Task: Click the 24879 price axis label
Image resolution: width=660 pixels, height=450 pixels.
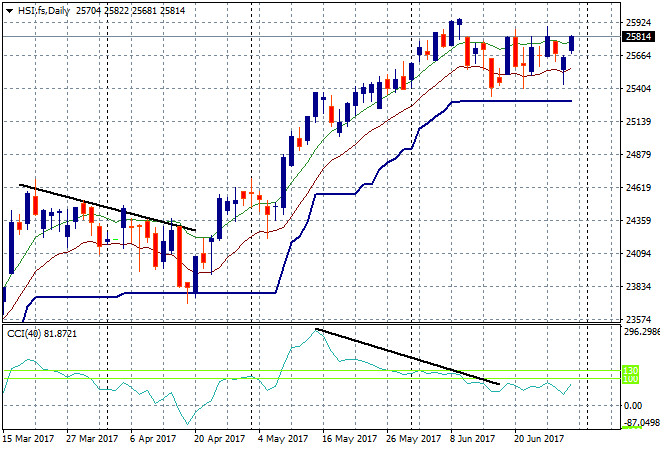Action: [638, 154]
